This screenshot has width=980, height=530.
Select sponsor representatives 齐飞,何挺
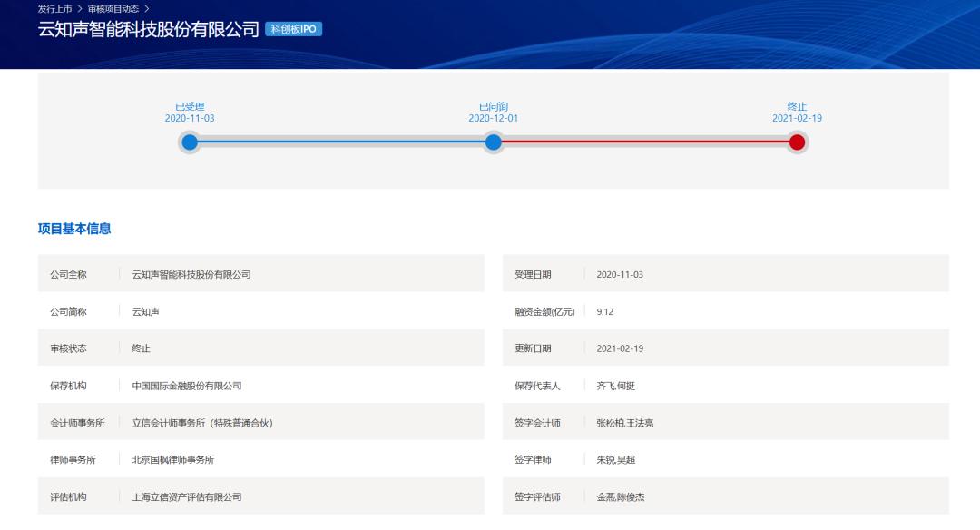click(615, 386)
